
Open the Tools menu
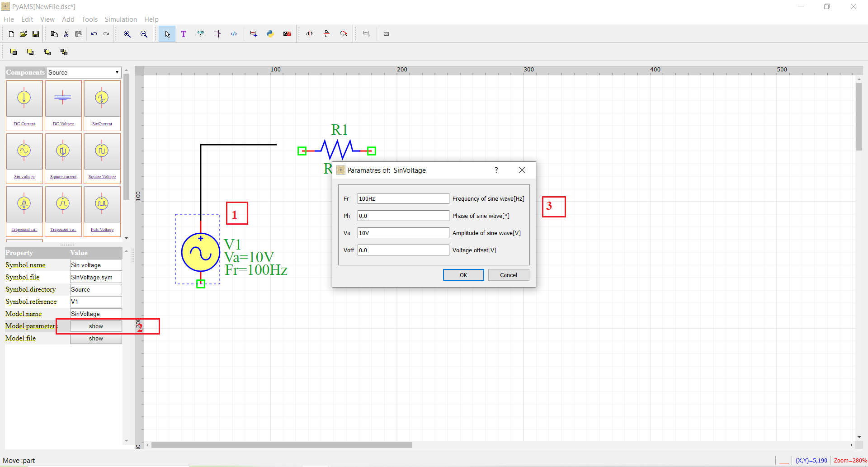tap(90, 19)
